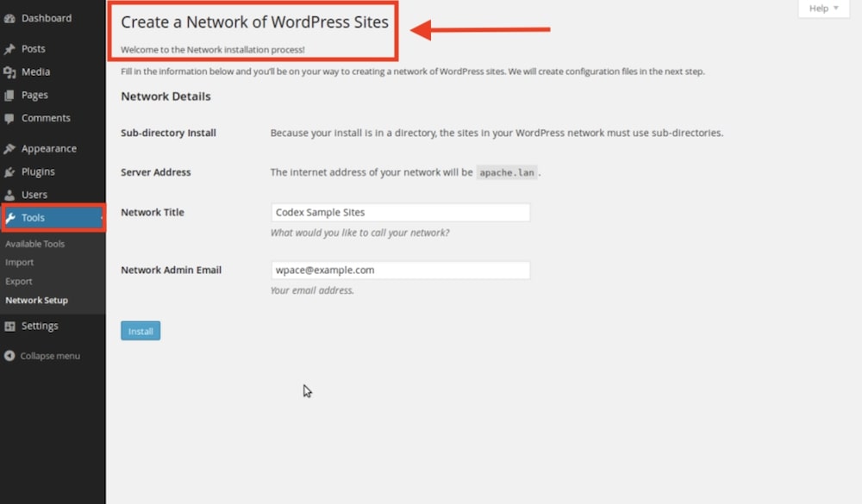The width and height of the screenshot is (862, 504).
Task: Click the Comments speech bubble icon
Action: [9, 118]
